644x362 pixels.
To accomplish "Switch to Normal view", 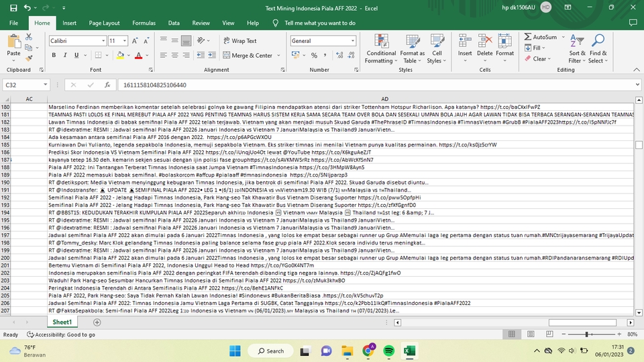I will (x=512, y=334).
